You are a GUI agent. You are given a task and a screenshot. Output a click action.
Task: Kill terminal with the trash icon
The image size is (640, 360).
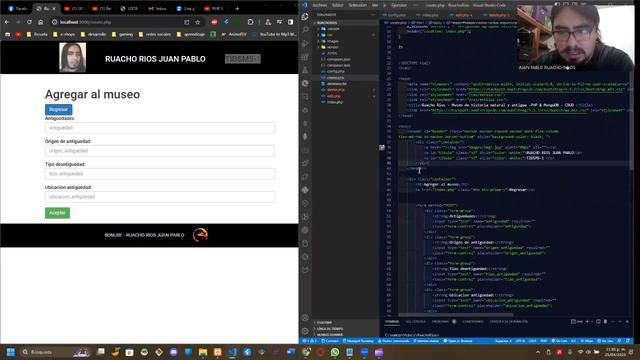tap(605, 322)
